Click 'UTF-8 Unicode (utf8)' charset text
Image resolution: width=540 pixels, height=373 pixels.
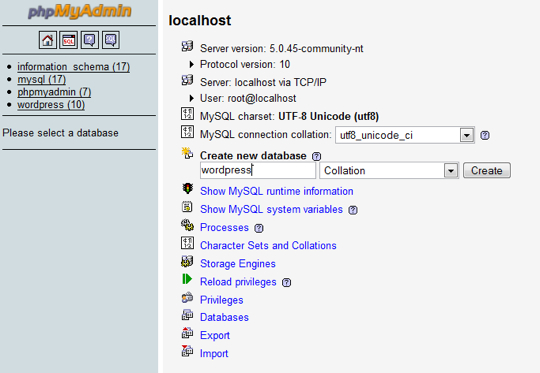click(329, 116)
